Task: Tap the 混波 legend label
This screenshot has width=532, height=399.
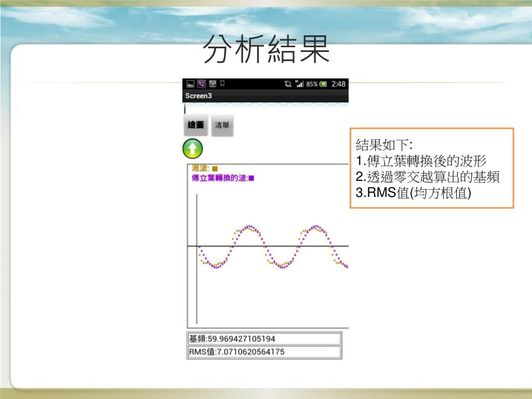Action: [x=201, y=168]
